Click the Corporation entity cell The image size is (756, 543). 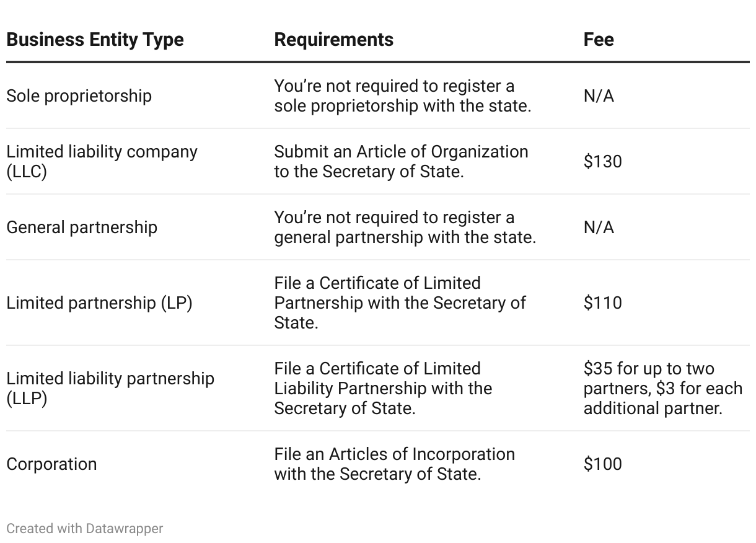coord(51,464)
